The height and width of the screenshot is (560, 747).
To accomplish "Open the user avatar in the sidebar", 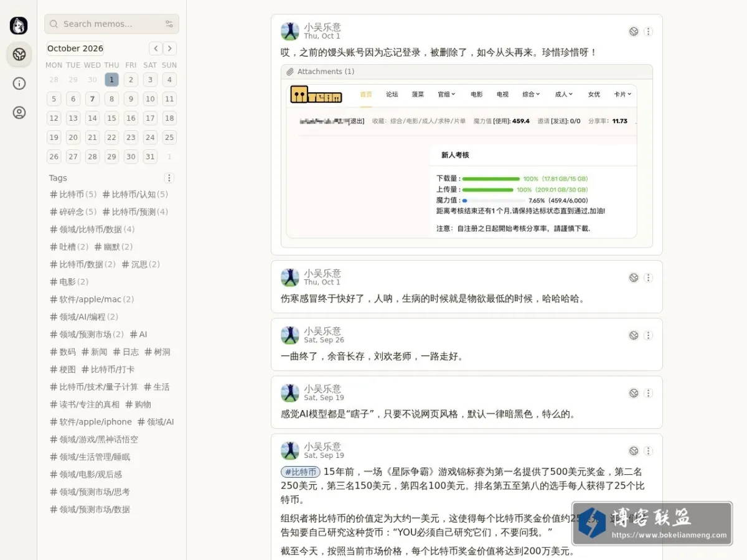I will 19,26.
